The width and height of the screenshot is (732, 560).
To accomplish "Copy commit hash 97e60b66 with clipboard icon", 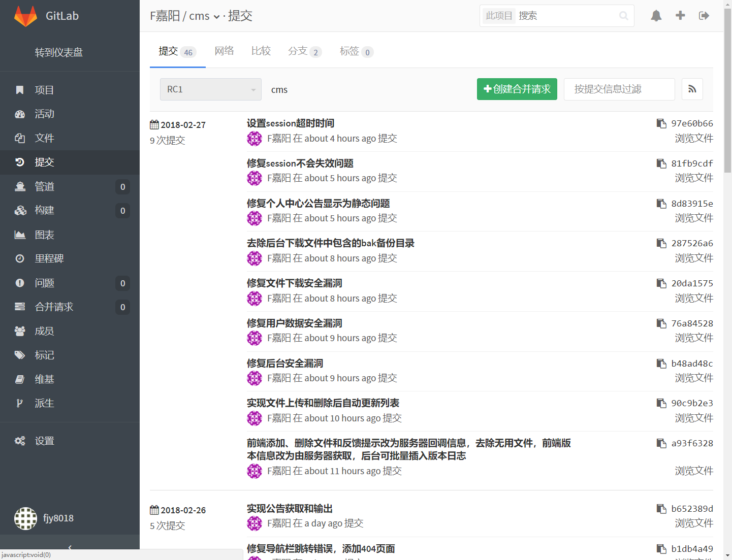I will pos(661,123).
